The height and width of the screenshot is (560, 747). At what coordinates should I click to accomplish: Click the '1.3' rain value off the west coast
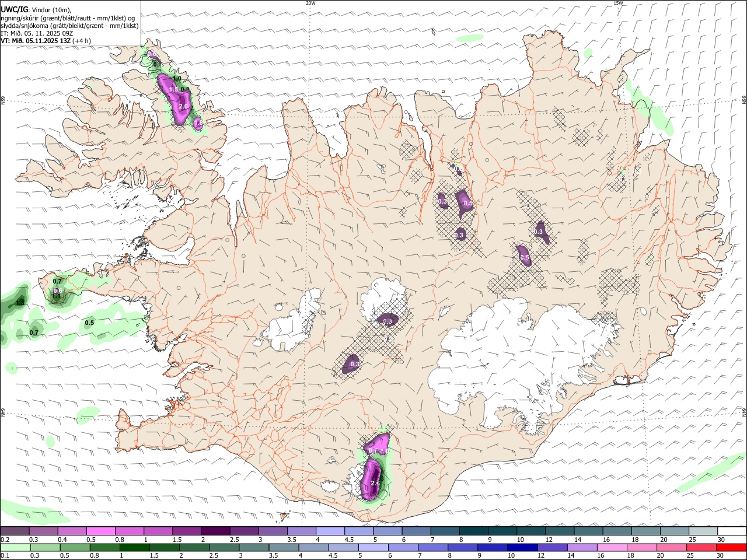pyautogui.click(x=20, y=303)
